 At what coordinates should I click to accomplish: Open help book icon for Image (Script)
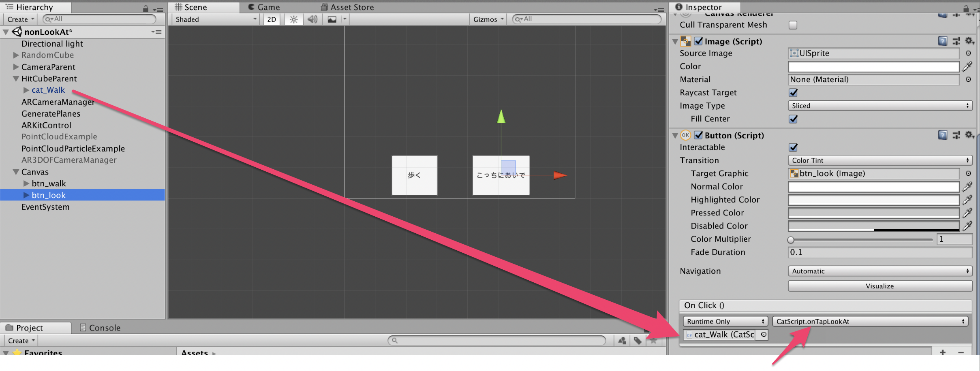coord(942,41)
